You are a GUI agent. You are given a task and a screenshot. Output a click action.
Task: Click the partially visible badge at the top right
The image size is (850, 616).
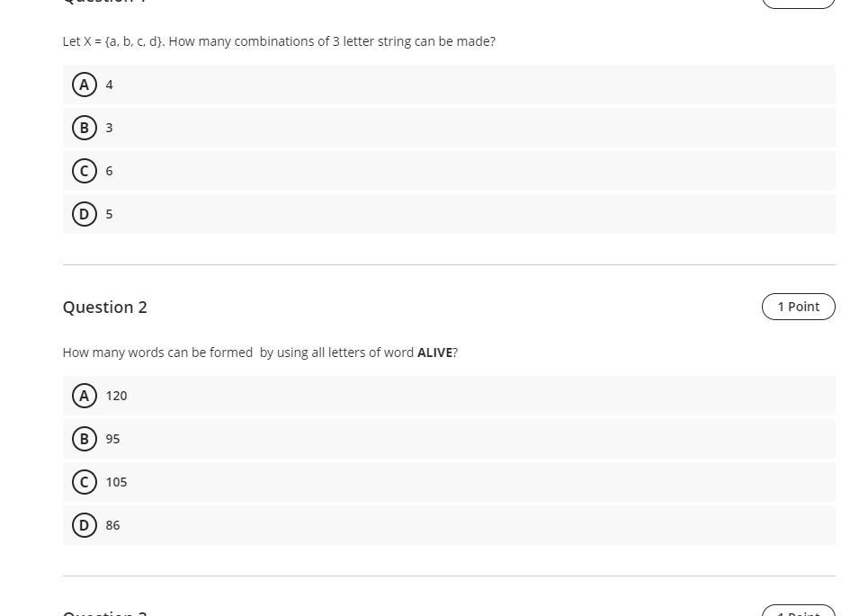(799, 4)
